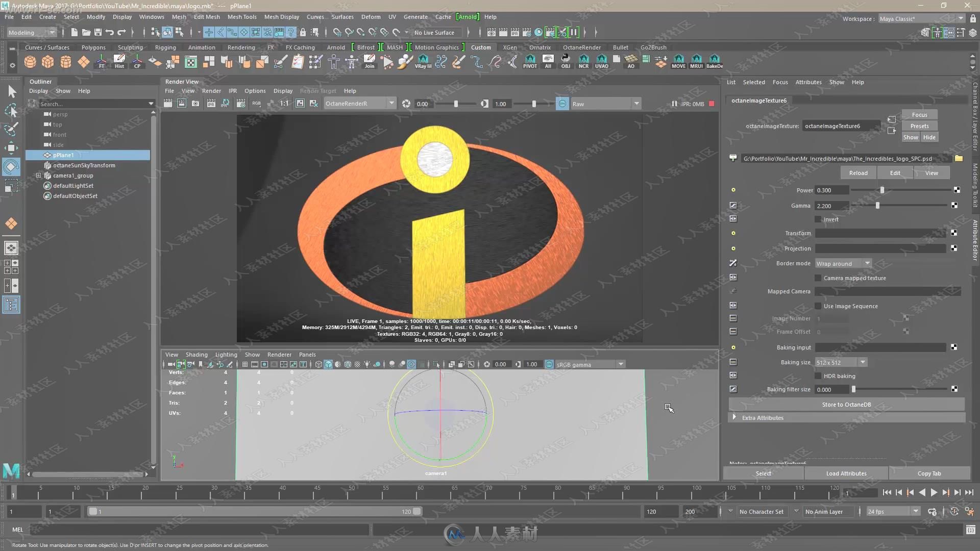This screenshot has width=980, height=551.
Task: Activate the Move tool in toolbox
Action: pyautogui.click(x=11, y=148)
